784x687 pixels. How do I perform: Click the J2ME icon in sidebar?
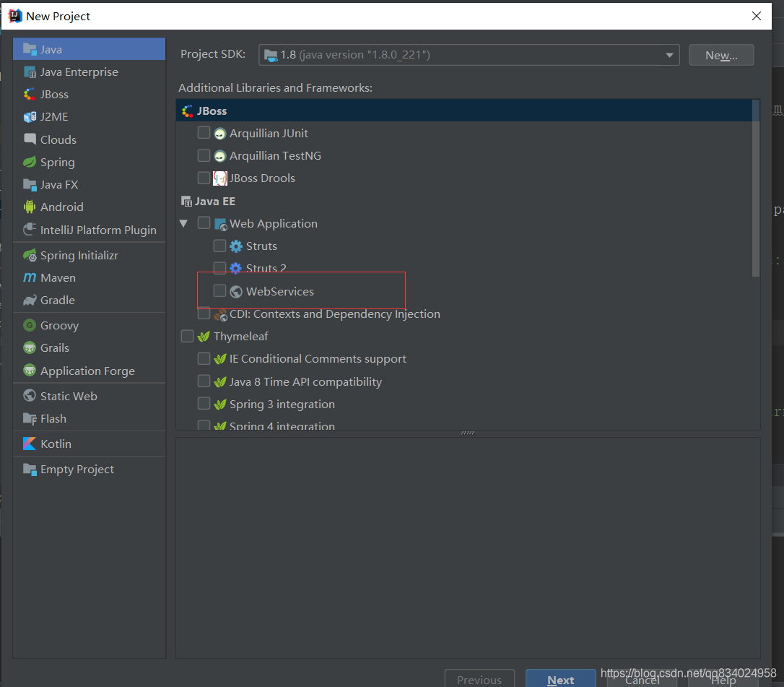[30, 116]
